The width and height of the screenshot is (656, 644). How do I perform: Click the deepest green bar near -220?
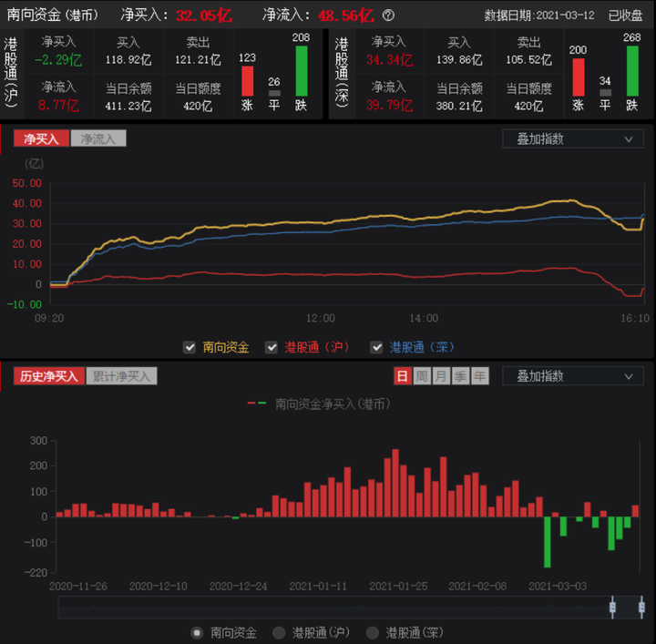548,542
